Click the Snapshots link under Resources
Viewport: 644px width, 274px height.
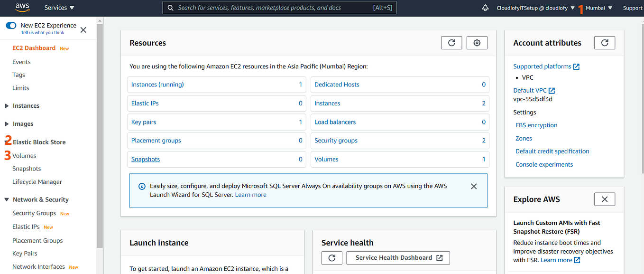click(x=145, y=159)
